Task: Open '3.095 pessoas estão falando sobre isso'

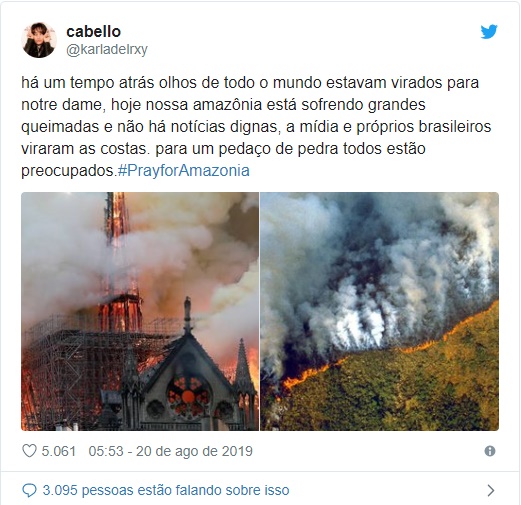Action: pyautogui.click(x=166, y=490)
